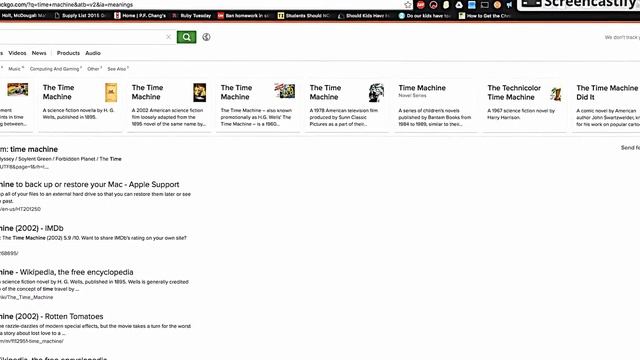Select the 2002 American film card
640x360 pixels.
(x=169, y=105)
